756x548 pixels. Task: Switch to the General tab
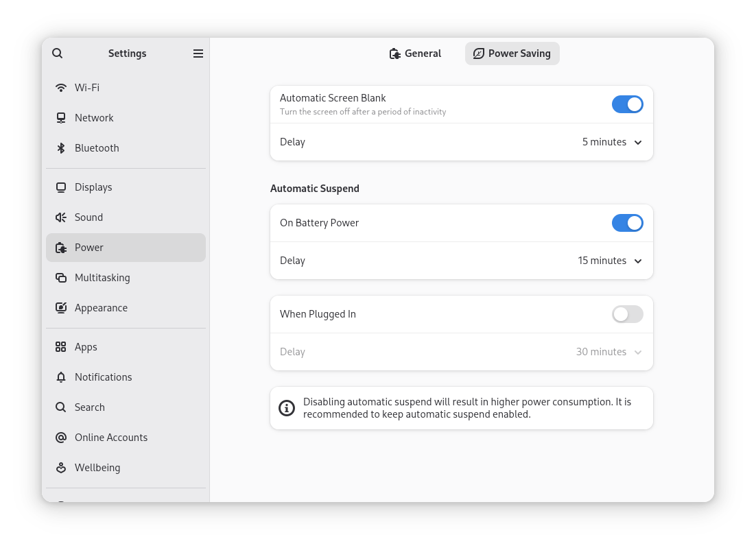[415, 53]
